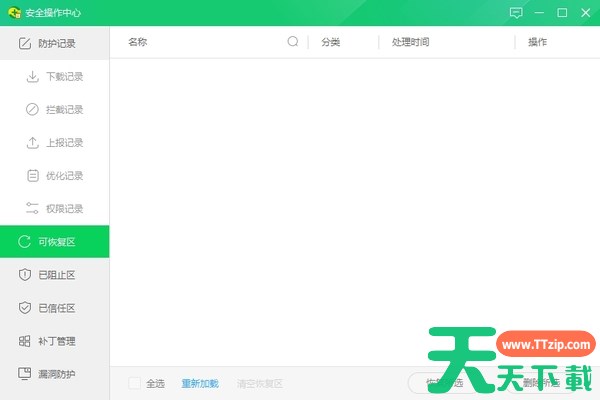Tick the 全选 select-all checkbox
Image resolution: width=600 pixels, height=400 pixels.
pos(134,383)
